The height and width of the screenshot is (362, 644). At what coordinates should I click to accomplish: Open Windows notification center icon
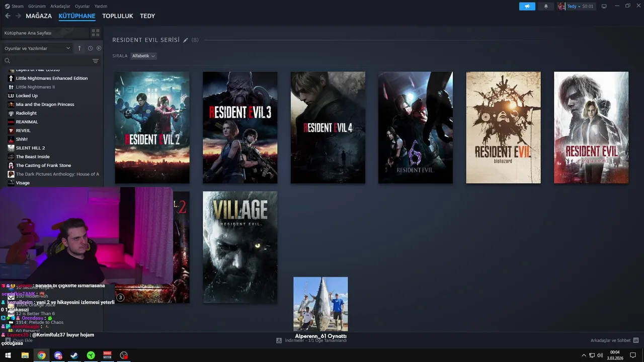(x=633, y=355)
